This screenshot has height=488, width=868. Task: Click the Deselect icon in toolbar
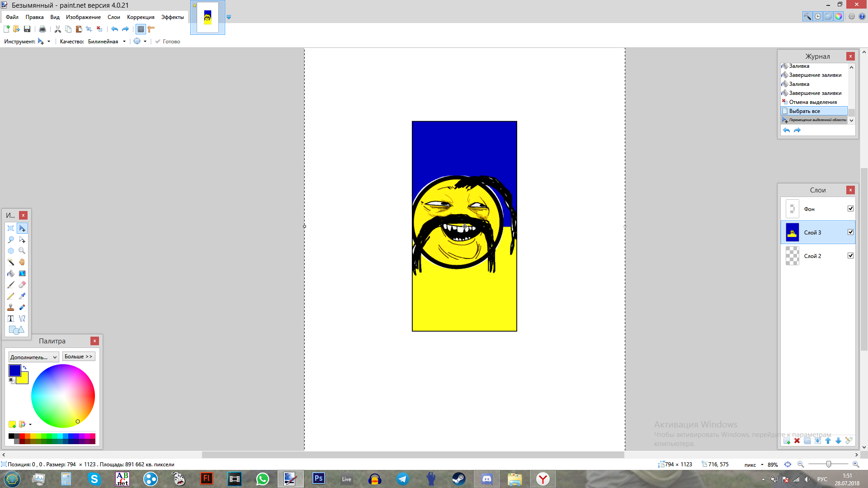click(99, 29)
